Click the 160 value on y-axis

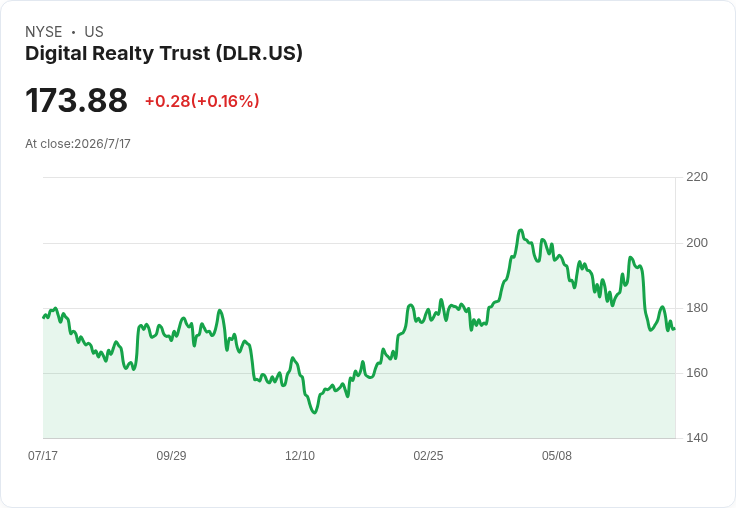pos(697,373)
